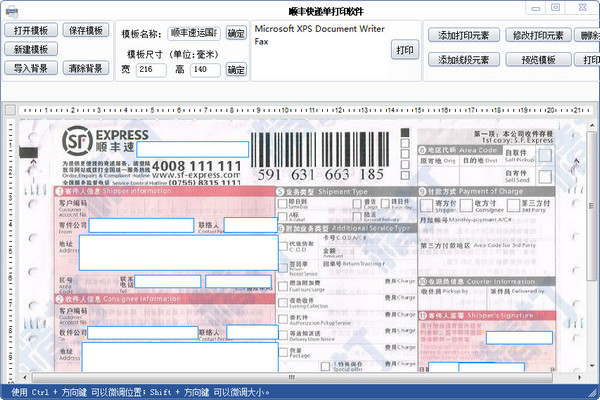Select the print field beside SF Express logo

(192, 149)
